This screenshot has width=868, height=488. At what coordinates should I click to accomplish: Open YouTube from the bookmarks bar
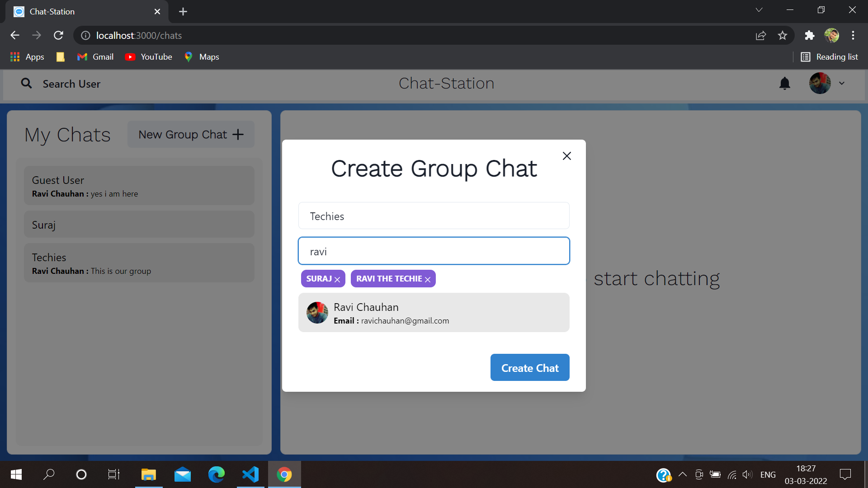pyautogui.click(x=148, y=56)
